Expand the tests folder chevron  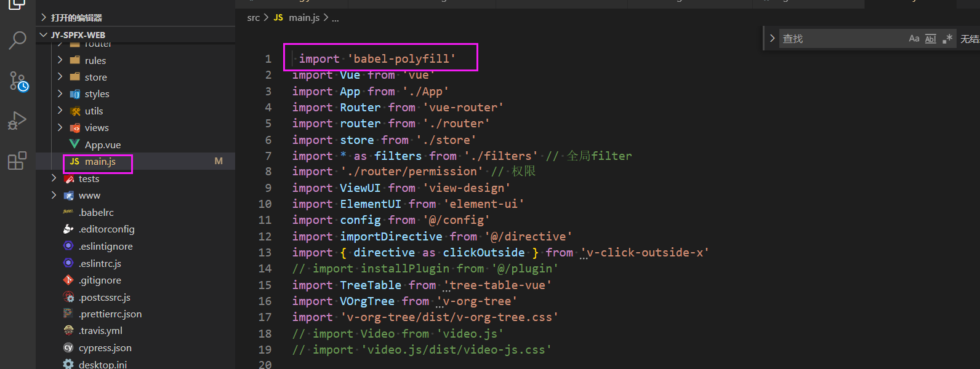(x=54, y=178)
